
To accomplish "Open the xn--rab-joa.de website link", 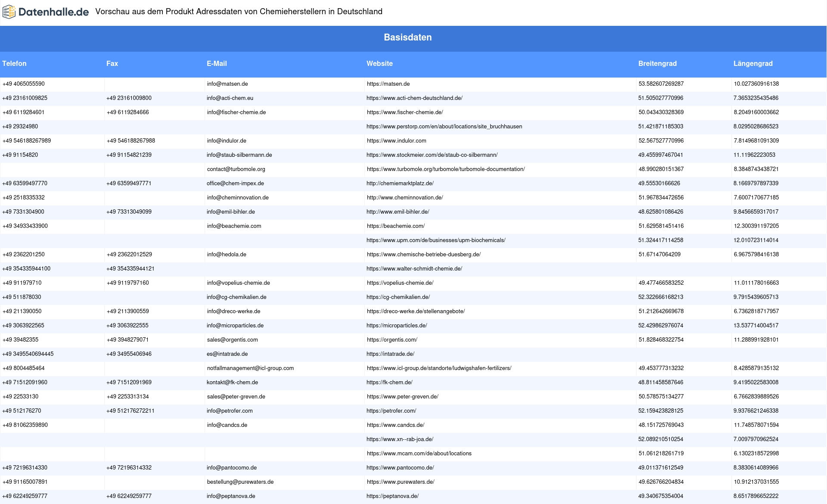I will (x=400, y=439).
